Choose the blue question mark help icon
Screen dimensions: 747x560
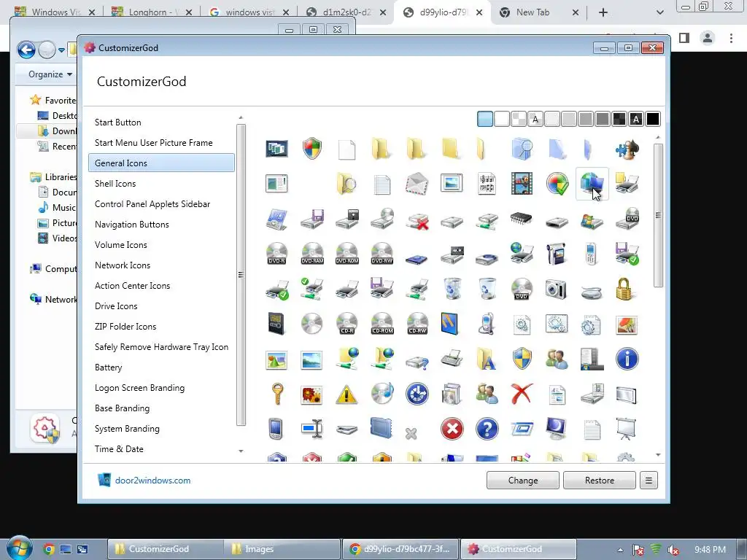pos(487,429)
